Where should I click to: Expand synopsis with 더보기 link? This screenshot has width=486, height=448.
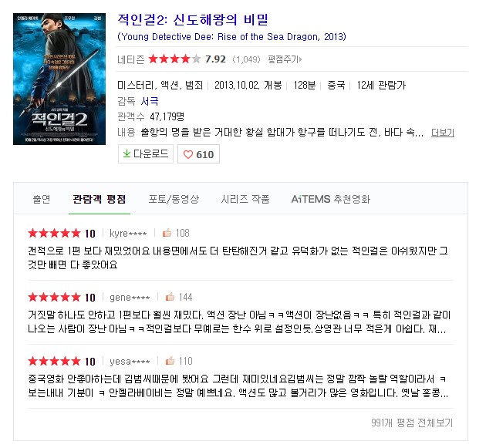click(x=443, y=133)
